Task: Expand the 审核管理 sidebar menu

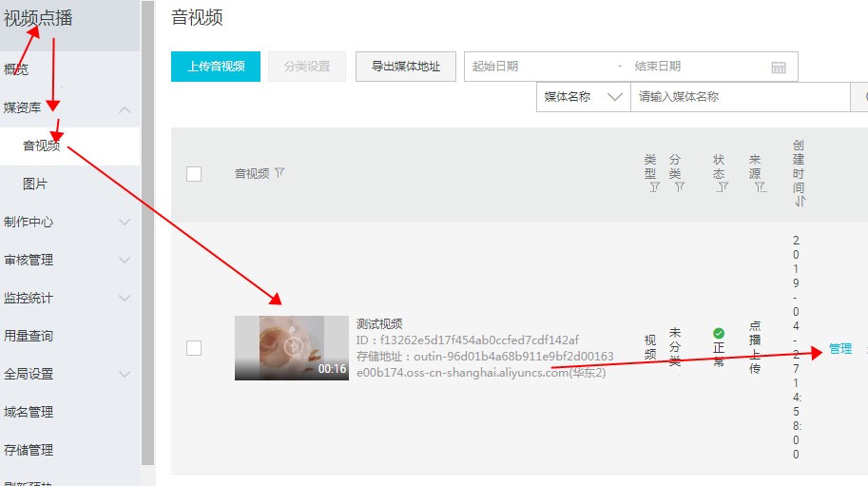Action: 125,260
